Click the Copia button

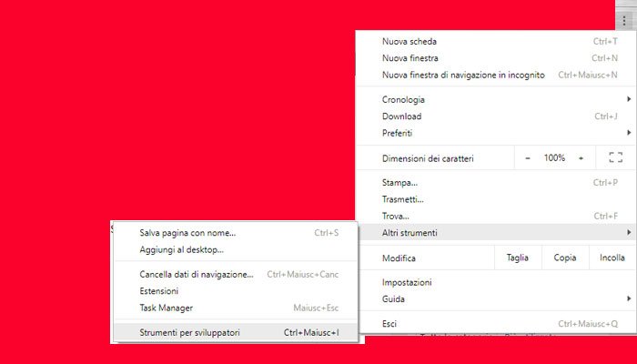coord(565,258)
